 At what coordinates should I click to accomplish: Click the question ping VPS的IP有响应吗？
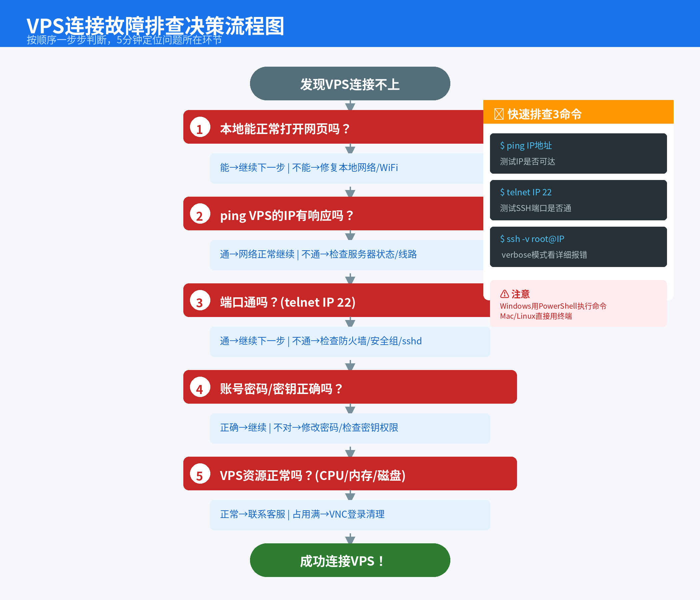coord(286,215)
